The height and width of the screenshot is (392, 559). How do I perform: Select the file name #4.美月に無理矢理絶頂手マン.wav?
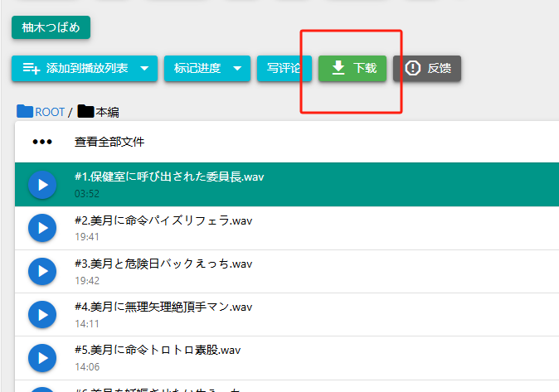tap(163, 307)
